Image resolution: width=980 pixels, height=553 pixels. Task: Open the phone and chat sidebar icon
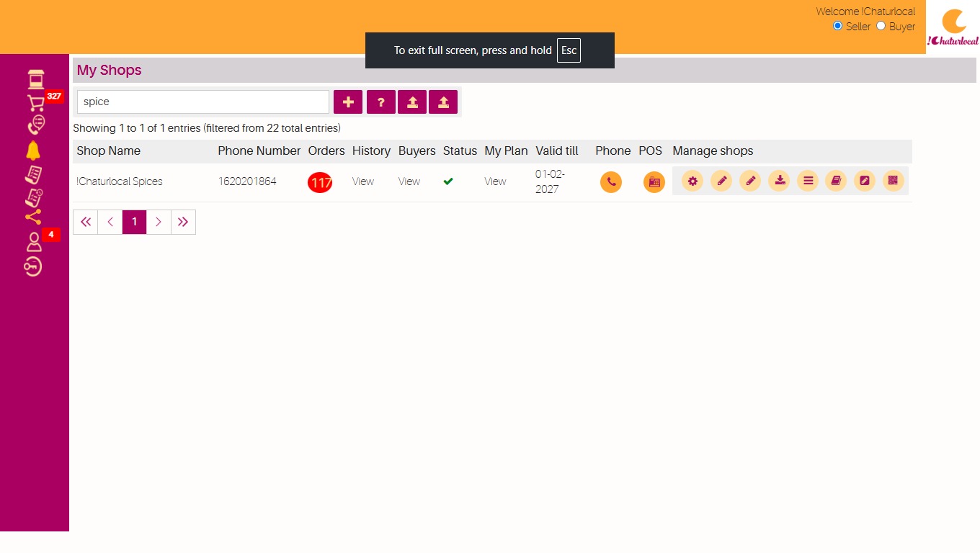pyautogui.click(x=35, y=125)
